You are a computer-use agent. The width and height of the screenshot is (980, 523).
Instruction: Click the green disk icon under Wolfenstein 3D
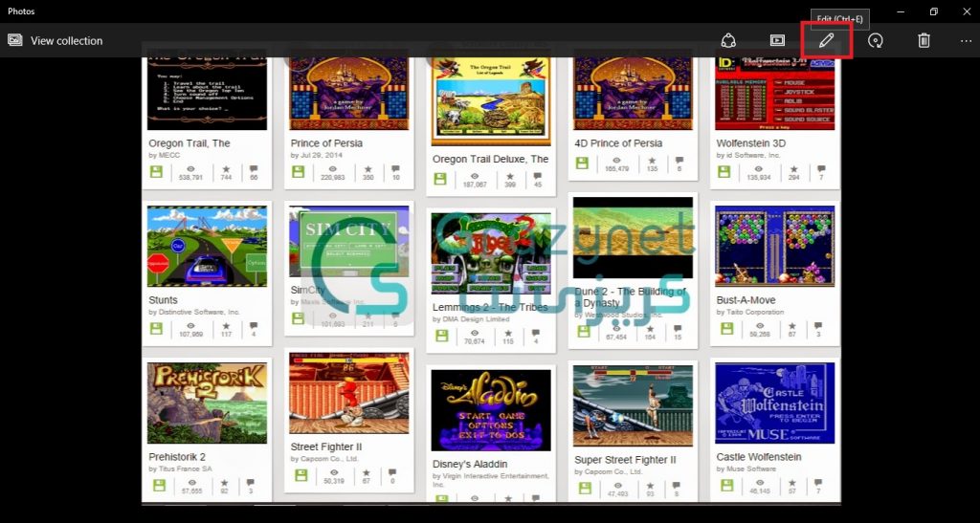pyautogui.click(x=724, y=172)
